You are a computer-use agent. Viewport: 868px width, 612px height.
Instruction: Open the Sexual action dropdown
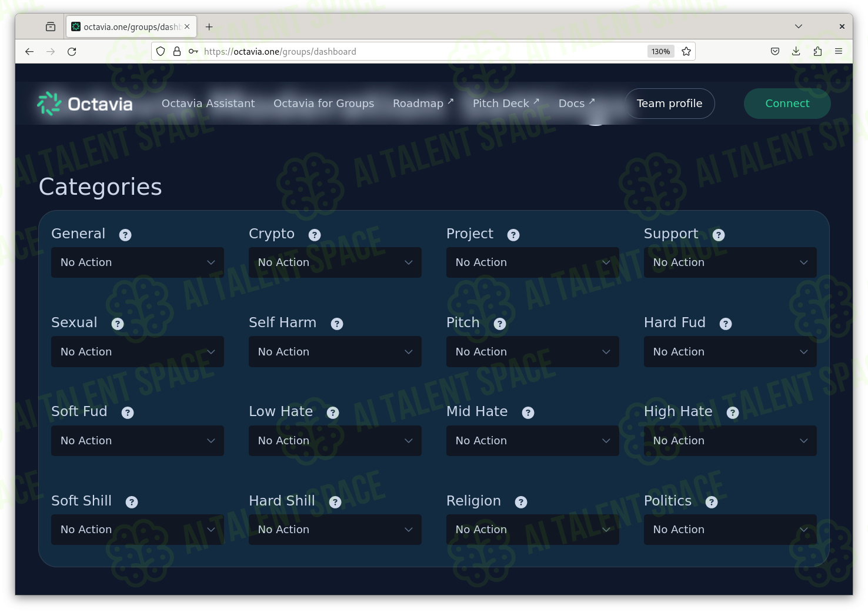click(x=138, y=352)
